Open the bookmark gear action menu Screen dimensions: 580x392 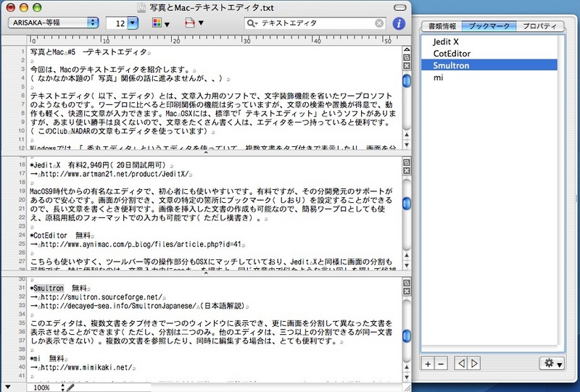[x=552, y=364]
